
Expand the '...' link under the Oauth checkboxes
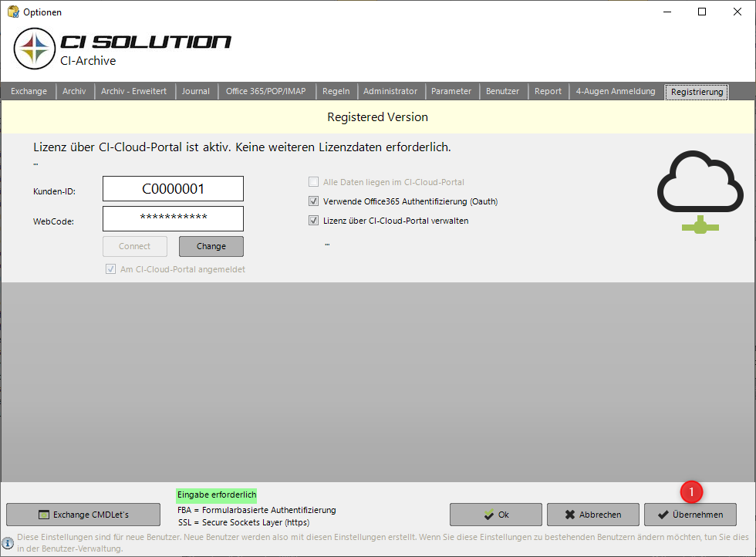pyautogui.click(x=327, y=242)
